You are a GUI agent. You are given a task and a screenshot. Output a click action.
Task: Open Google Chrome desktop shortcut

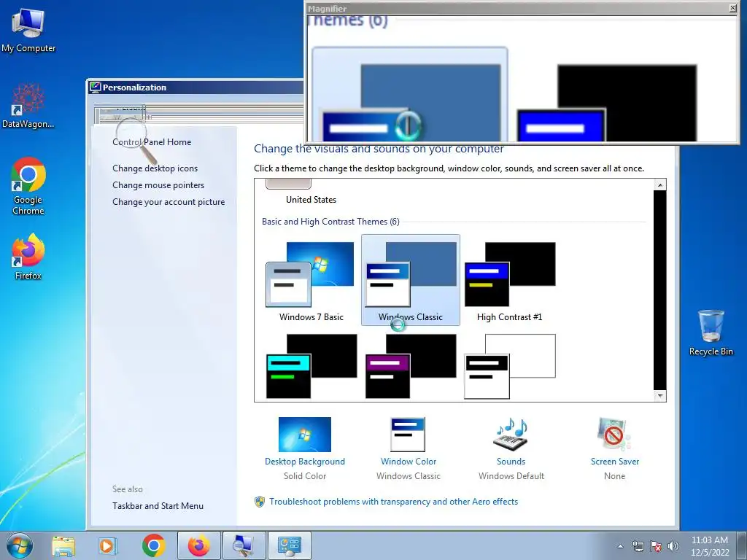pos(28,186)
